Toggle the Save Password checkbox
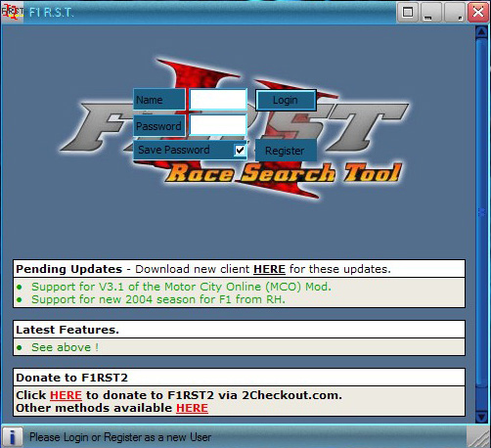The height and width of the screenshot is (448, 491). 240,150
